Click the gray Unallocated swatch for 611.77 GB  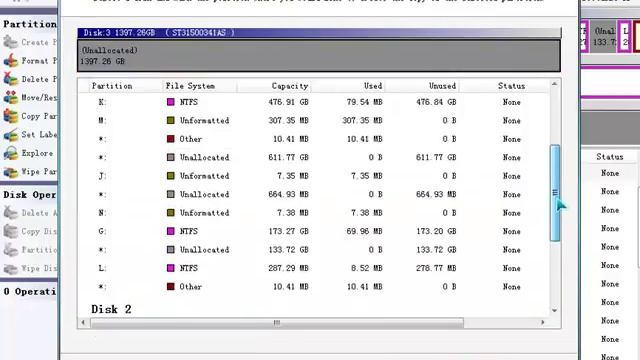tap(171, 157)
